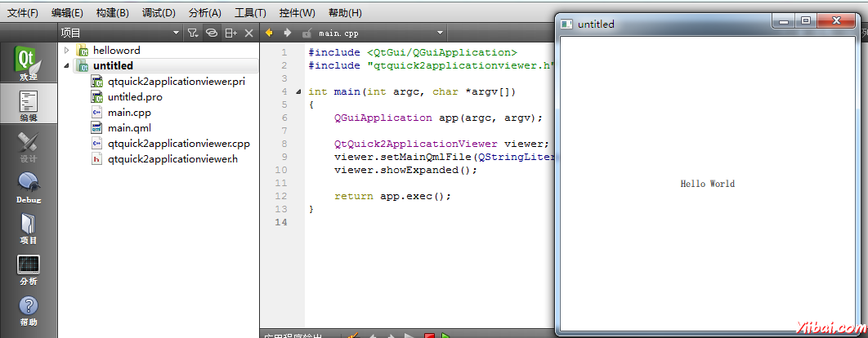Open the Projects (项目) mode in sidebar
The height and width of the screenshot is (338, 868).
point(28,229)
